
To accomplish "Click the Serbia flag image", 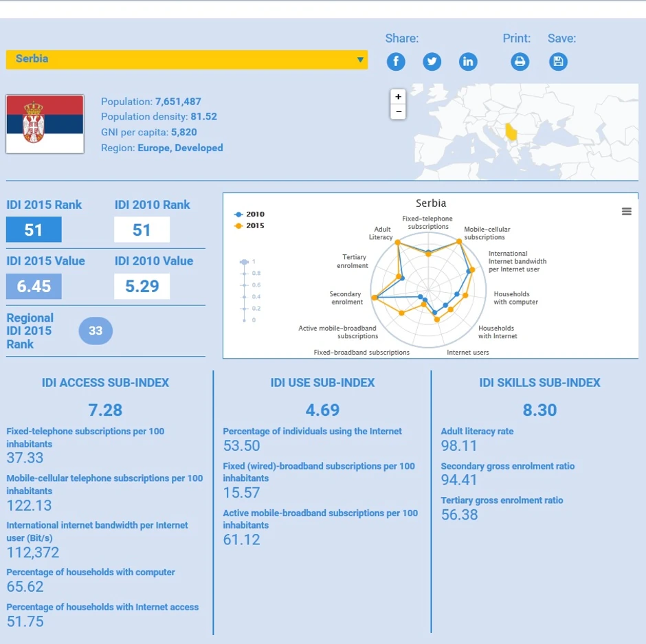I will tap(45, 124).
